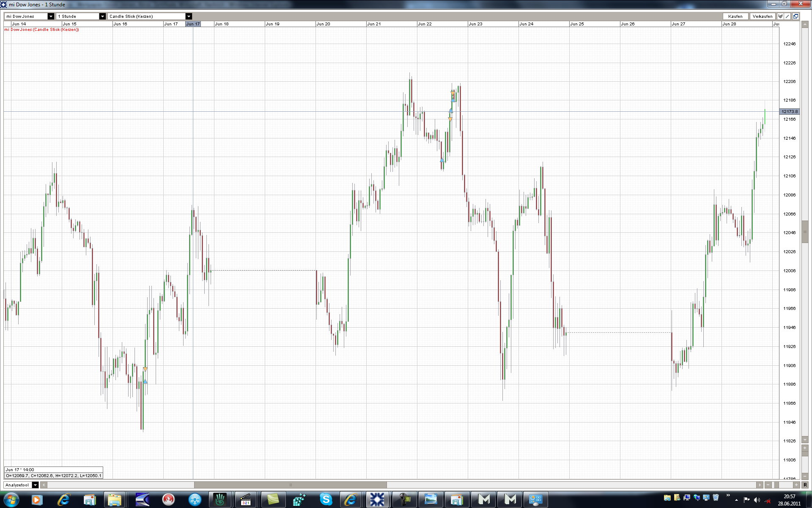Click the Jun 17 date marker

pyautogui.click(x=193, y=24)
